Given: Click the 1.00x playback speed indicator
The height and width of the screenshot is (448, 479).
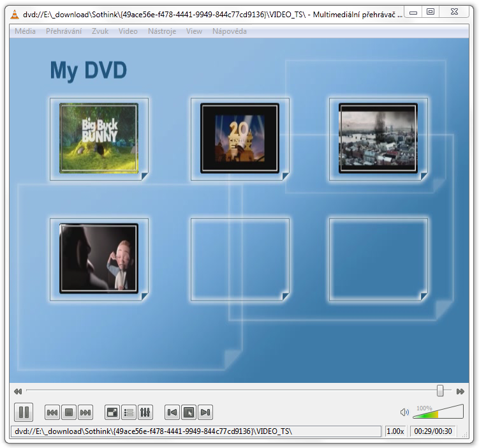Looking at the screenshot, I should click(x=395, y=431).
